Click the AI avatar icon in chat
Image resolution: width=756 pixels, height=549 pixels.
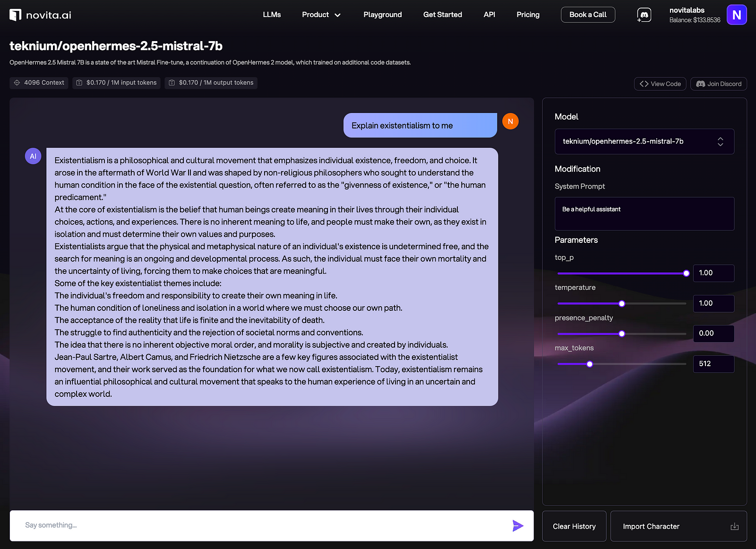[x=33, y=156]
